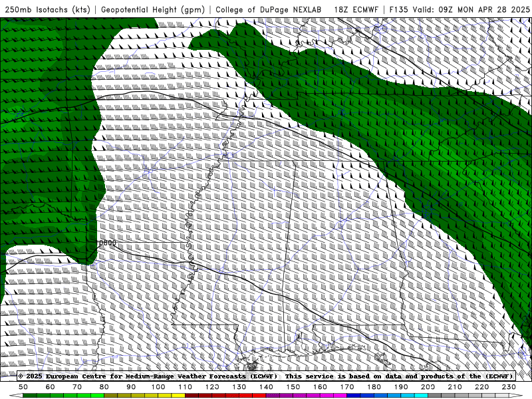Viewport: 532px width, 399px height.
Task: Click the '60' value on the color scale
Action: pyautogui.click(x=51, y=387)
